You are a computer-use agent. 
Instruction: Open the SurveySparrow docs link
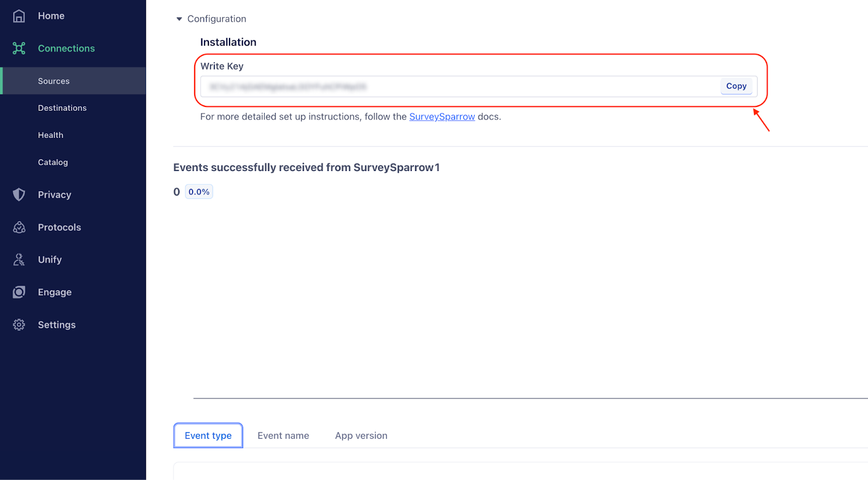point(442,117)
